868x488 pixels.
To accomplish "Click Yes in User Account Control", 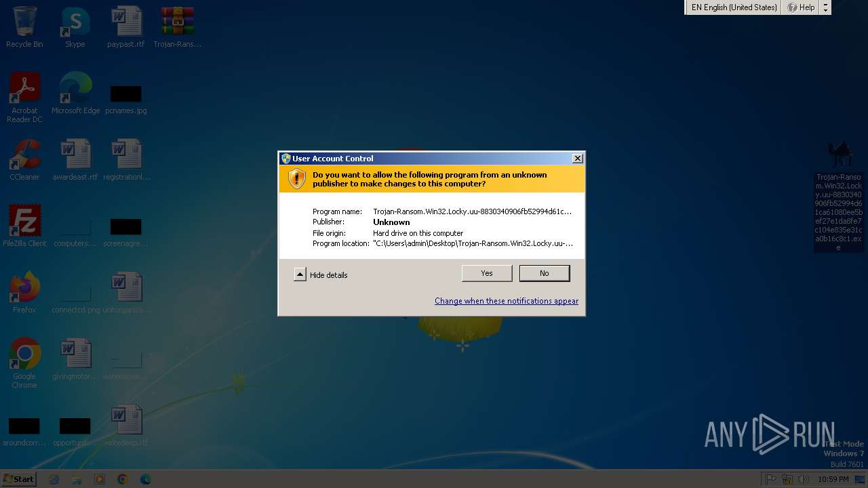I will [487, 273].
